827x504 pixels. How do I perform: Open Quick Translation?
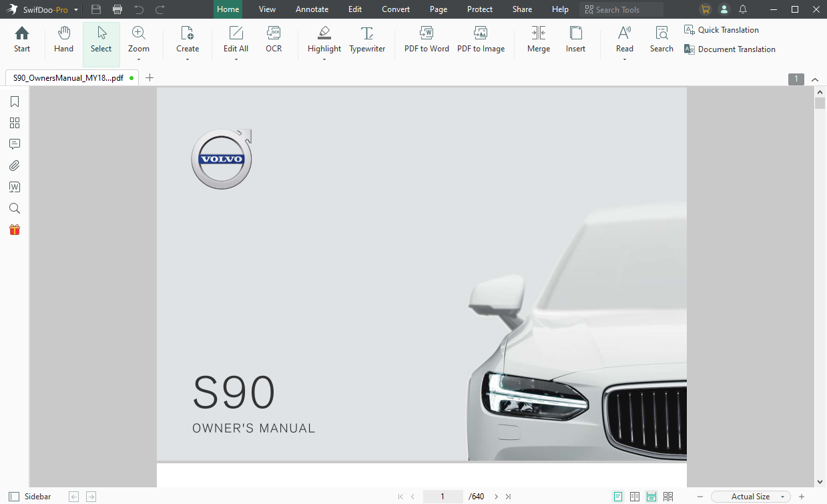[x=722, y=30]
